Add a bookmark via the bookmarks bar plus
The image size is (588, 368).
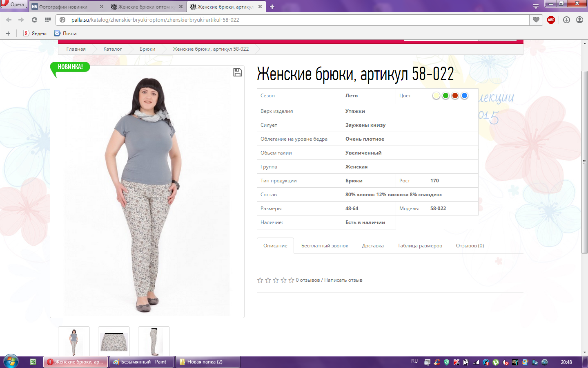(x=8, y=34)
